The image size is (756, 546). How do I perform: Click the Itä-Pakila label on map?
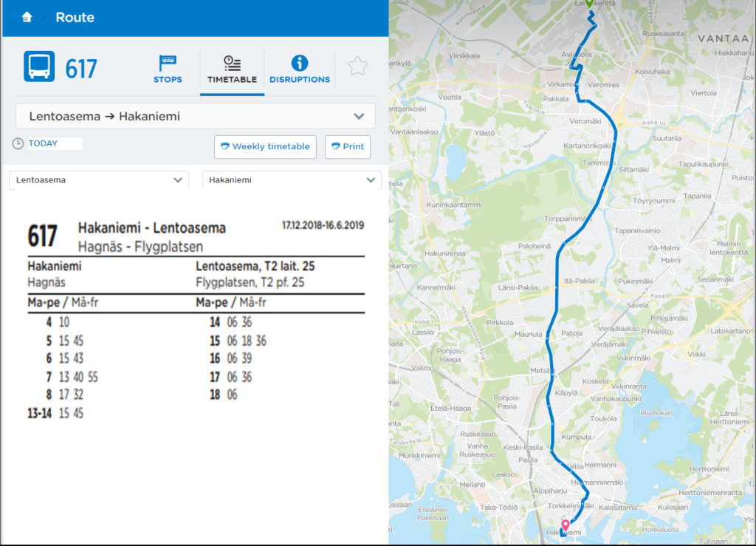pyautogui.click(x=579, y=280)
